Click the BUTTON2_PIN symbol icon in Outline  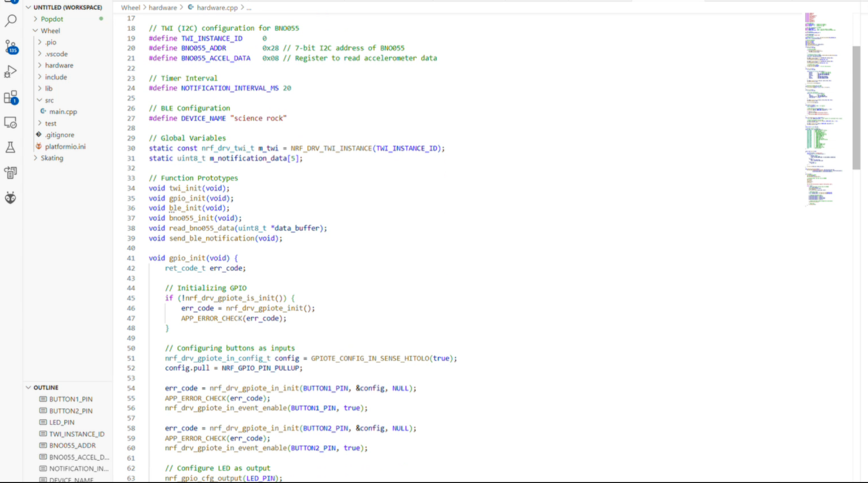click(x=43, y=410)
